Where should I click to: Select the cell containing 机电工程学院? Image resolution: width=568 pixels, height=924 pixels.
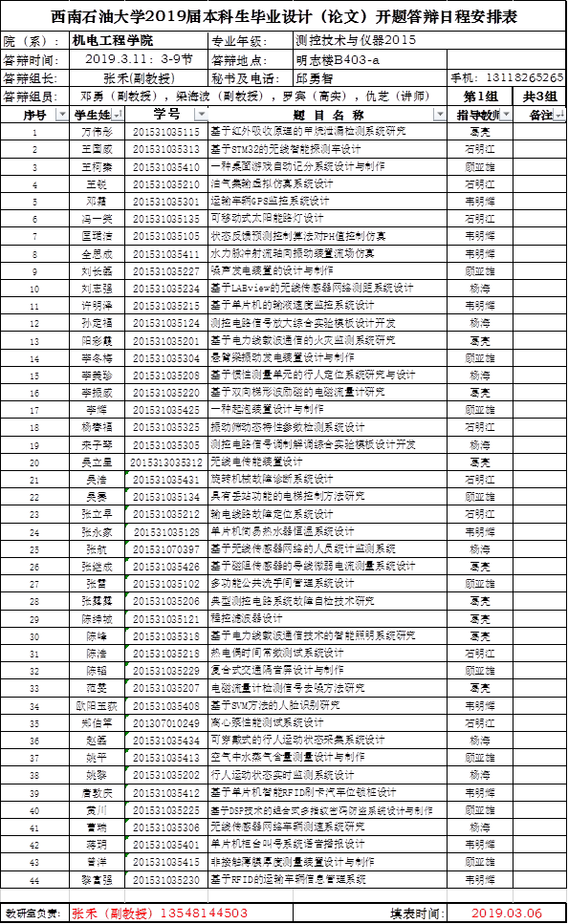(139, 41)
